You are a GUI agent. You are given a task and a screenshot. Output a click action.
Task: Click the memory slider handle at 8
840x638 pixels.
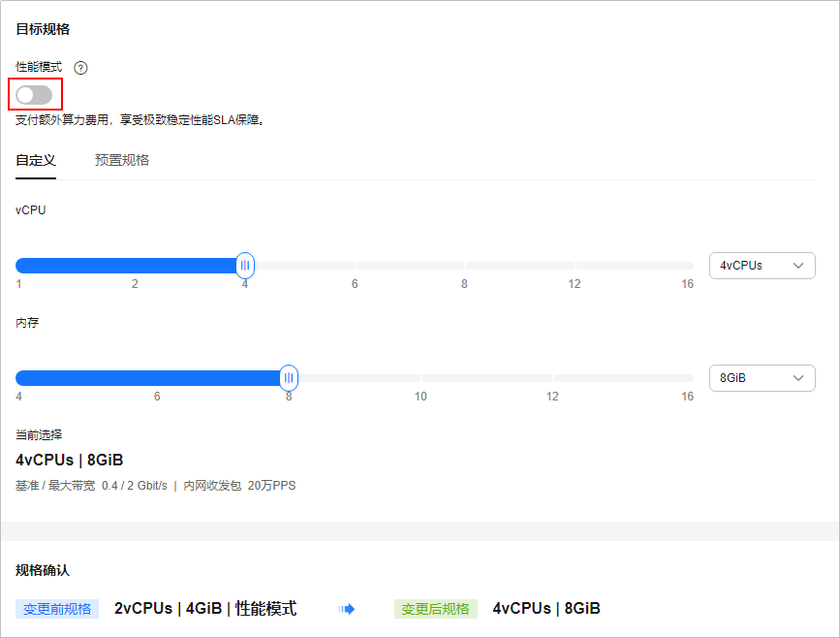point(289,378)
